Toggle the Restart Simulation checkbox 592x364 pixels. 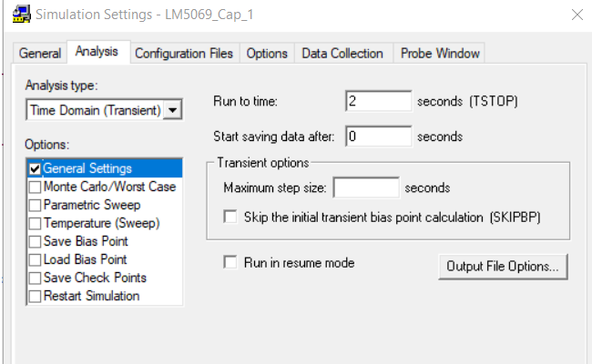36,296
